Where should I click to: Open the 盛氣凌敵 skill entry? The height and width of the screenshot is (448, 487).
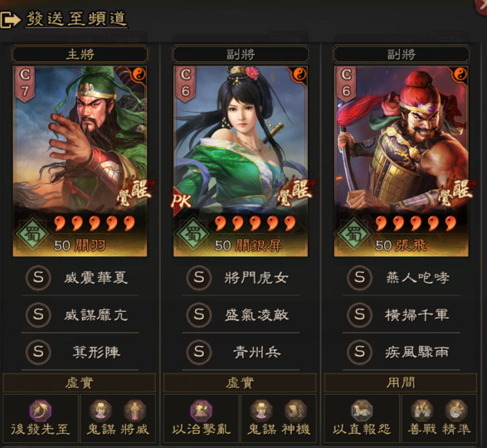[x=241, y=314]
